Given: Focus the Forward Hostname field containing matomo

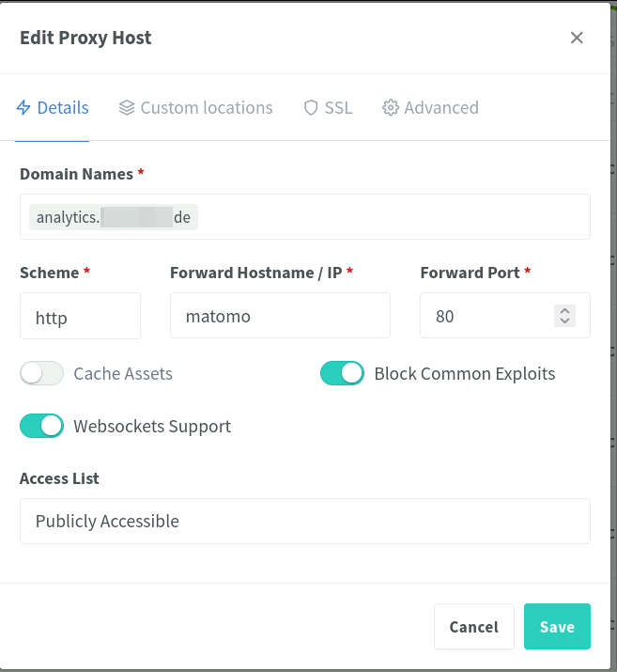Looking at the screenshot, I should (280, 316).
